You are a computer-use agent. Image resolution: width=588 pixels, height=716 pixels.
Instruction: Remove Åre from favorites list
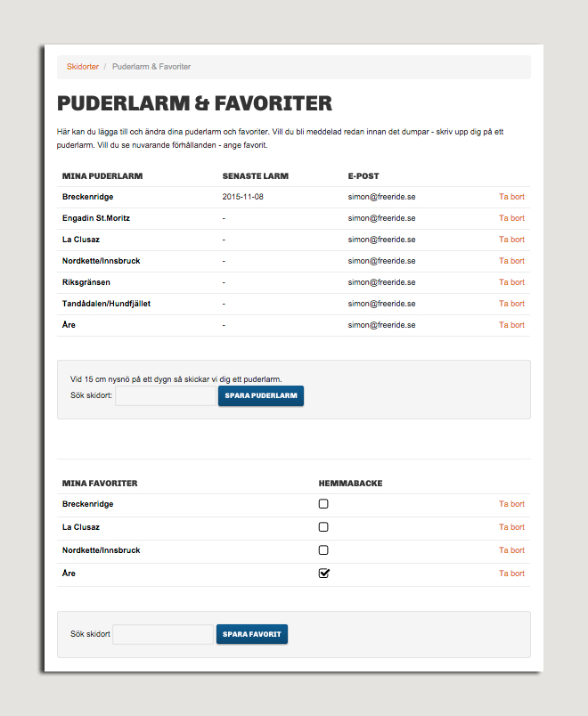point(511,574)
